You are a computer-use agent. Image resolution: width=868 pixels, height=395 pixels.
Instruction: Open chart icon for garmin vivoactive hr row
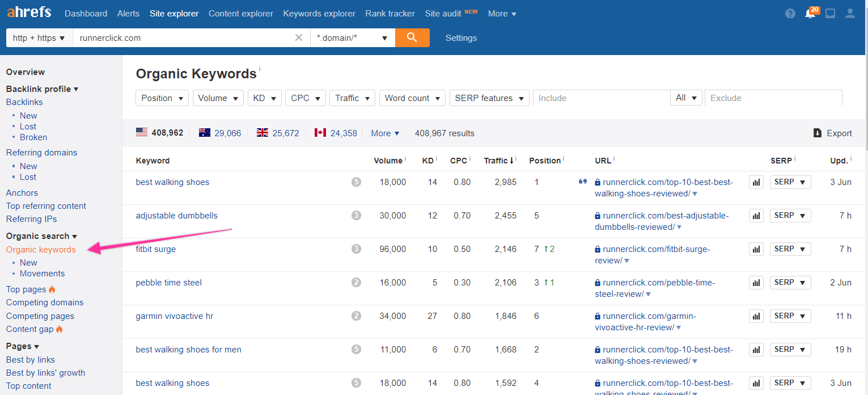(x=756, y=316)
